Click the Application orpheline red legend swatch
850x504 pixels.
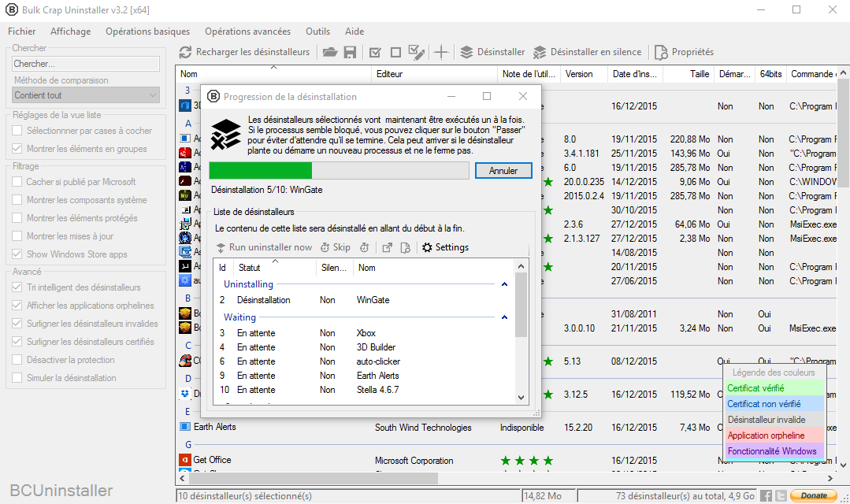tap(774, 435)
